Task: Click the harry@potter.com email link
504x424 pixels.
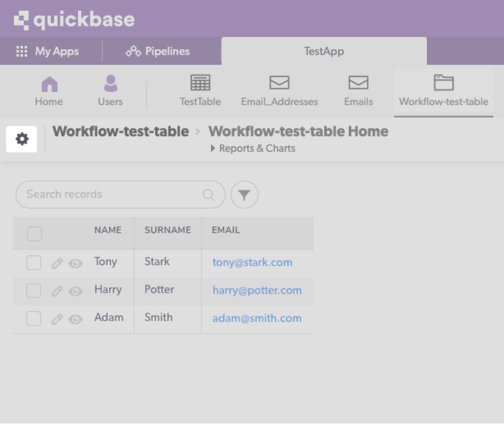Action: pos(256,290)
